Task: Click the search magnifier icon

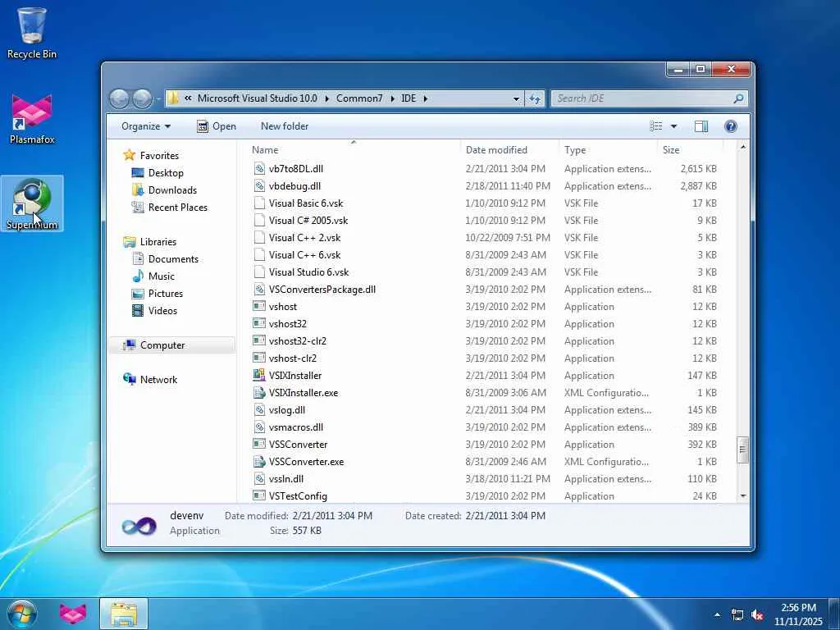Action: point(738,98)
